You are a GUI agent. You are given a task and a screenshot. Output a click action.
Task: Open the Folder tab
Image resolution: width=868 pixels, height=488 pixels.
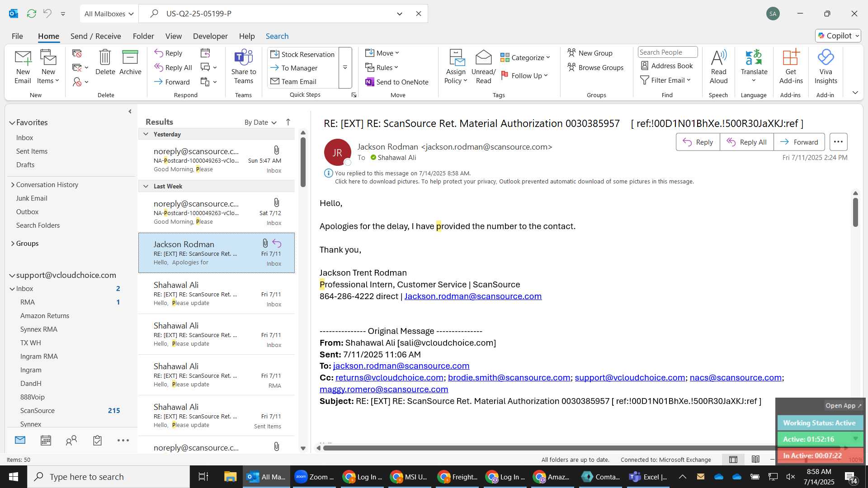[x=143, y=36]
